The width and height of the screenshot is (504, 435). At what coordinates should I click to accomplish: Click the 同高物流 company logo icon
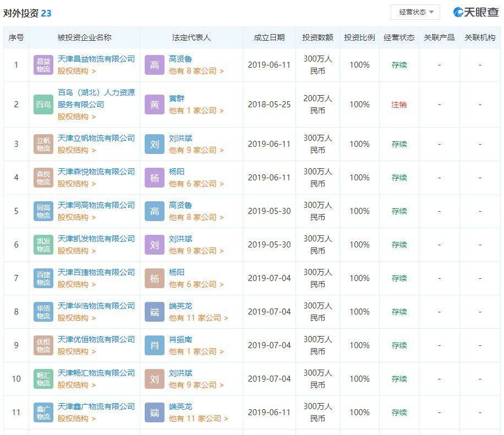pyautogui.click(x=43, y=211)
